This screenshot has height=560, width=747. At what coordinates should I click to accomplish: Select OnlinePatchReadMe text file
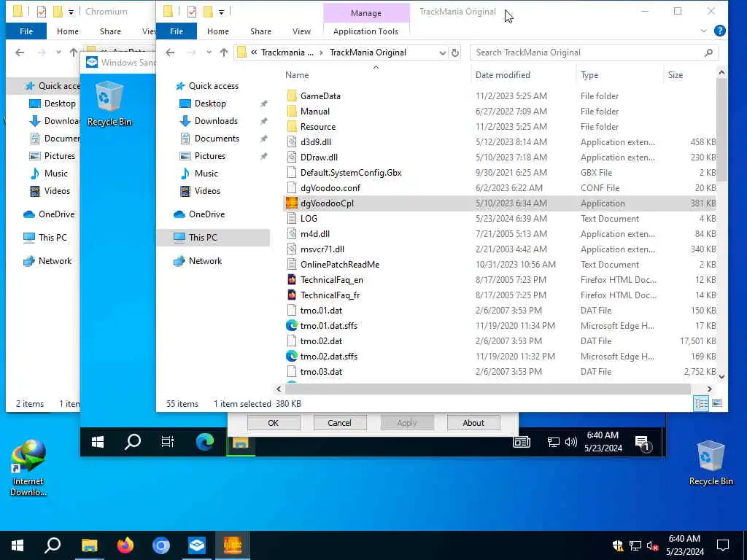[x=340, y=264]
